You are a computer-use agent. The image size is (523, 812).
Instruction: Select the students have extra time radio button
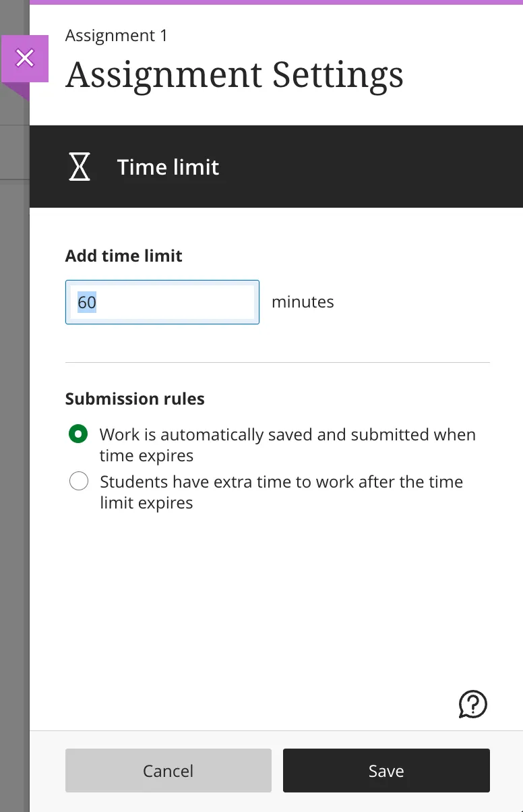pos(79,482)
